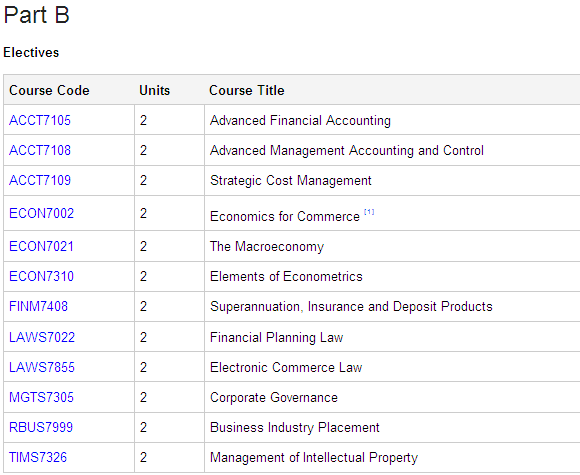Open the MGTS7305 course link
The width and height of the screenshot is (580, 475).
click(x=41, y=397)
